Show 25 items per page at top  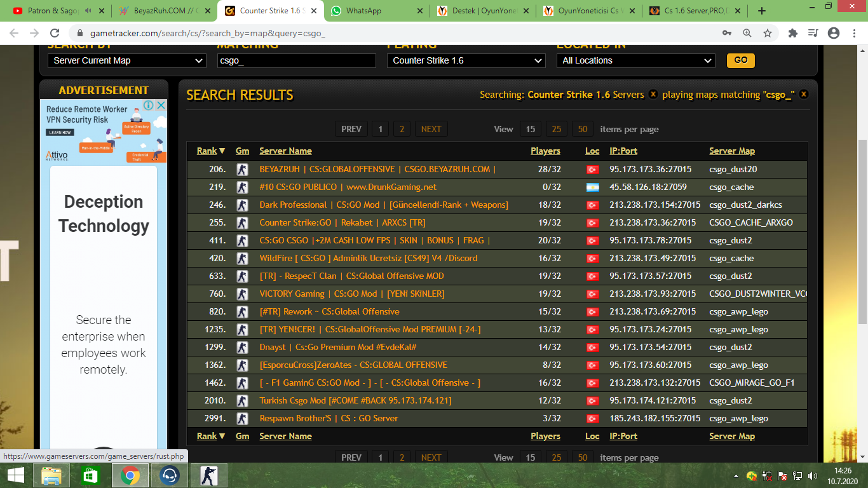point(557,129)
